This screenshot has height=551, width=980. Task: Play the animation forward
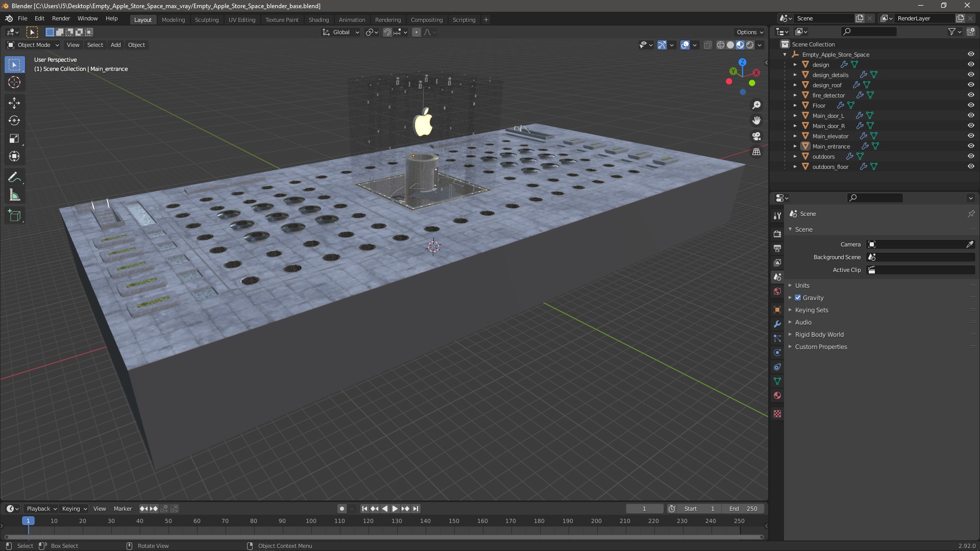point(395,509)
